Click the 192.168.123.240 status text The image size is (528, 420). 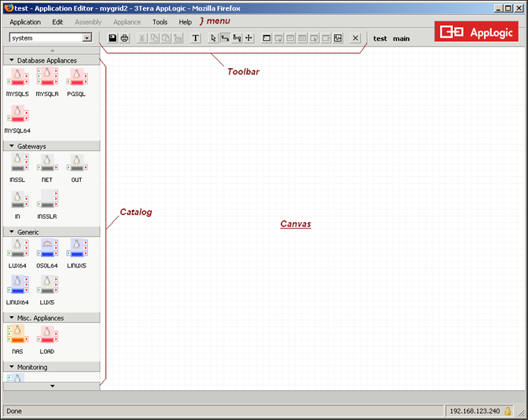click(x=475, y=411)
